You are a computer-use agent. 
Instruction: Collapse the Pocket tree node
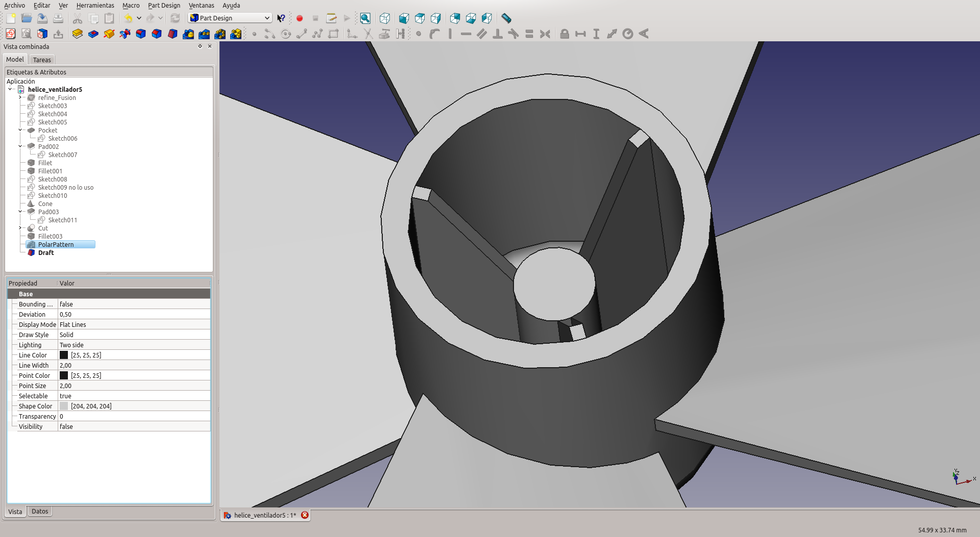20,130
